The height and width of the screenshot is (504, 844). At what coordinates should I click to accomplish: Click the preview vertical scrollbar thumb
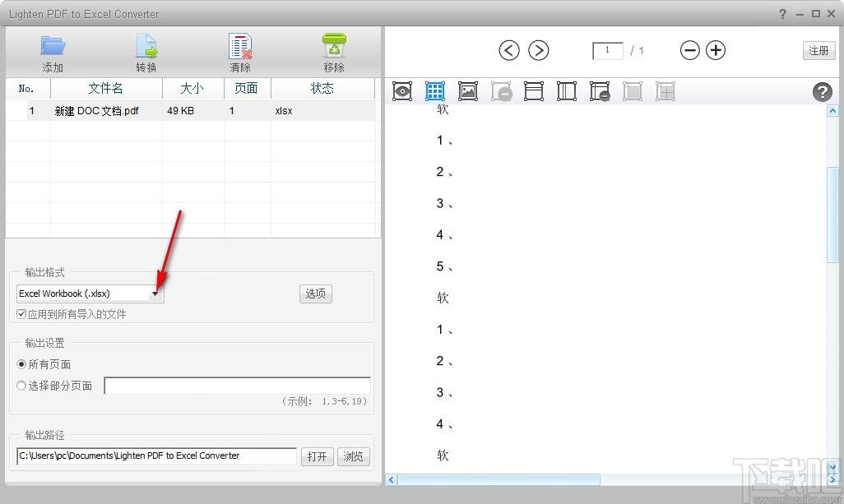point(832,215)
